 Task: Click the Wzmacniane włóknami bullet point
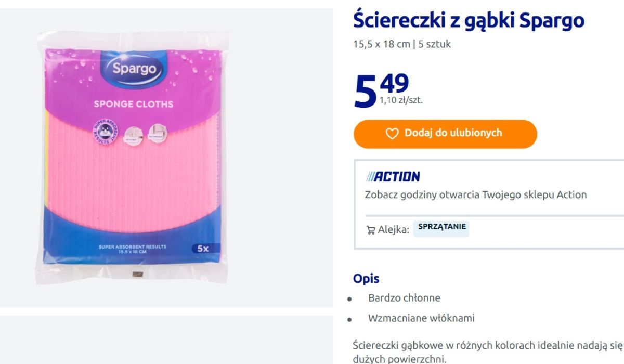click(x=421, y=318)
